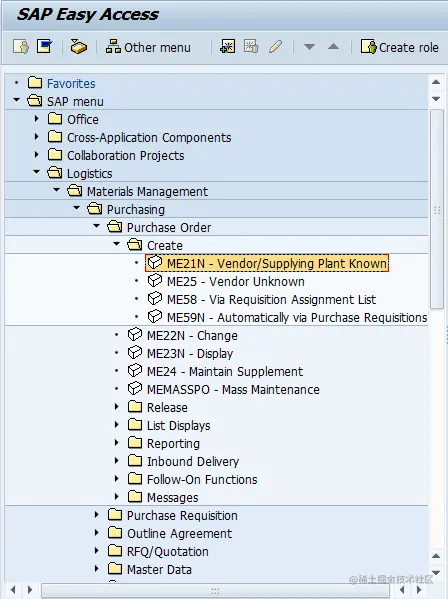Viewport: 448px width, 599px height.
Task: Click the horizontal scroll-left arrow at bottom left
Action: point(13,590)
